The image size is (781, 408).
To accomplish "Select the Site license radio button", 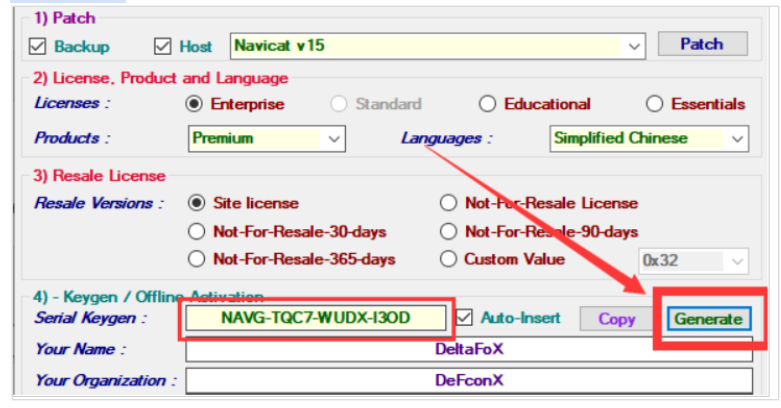I will click(x=197, y=203).
